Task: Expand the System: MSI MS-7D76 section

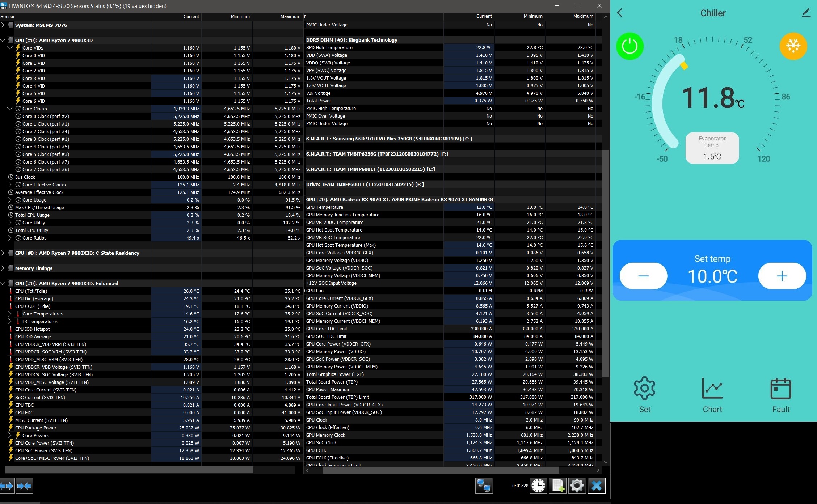Action: pos(3,25)
